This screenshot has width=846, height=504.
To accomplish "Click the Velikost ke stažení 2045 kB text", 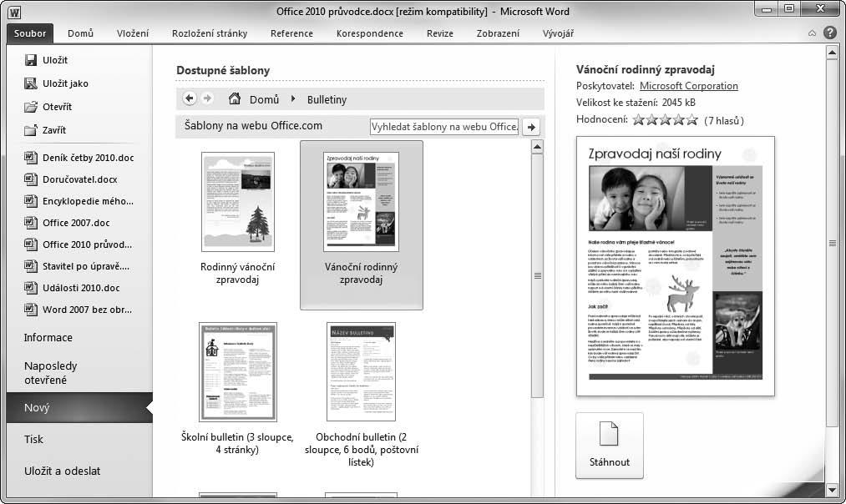I will tap(636, 103).
